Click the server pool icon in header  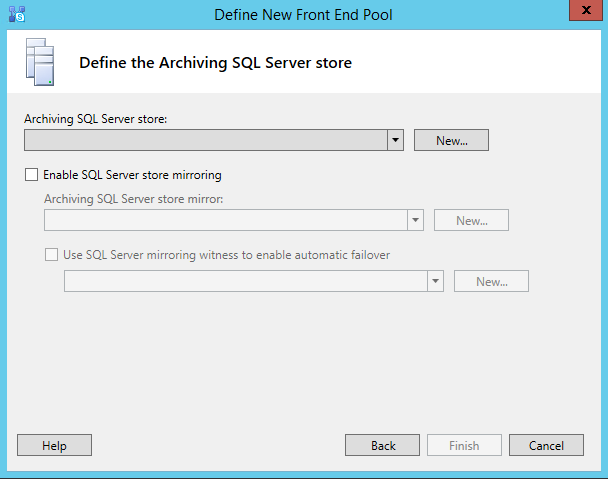click(x=39, y=62)
